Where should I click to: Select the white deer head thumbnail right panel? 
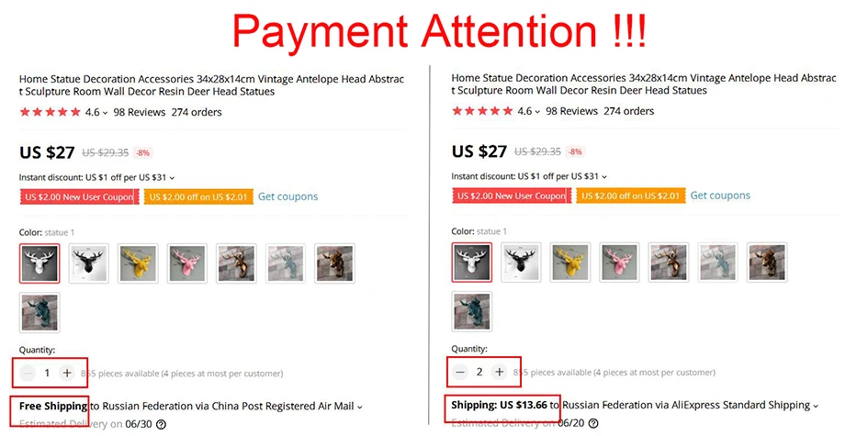pos(471,263)
